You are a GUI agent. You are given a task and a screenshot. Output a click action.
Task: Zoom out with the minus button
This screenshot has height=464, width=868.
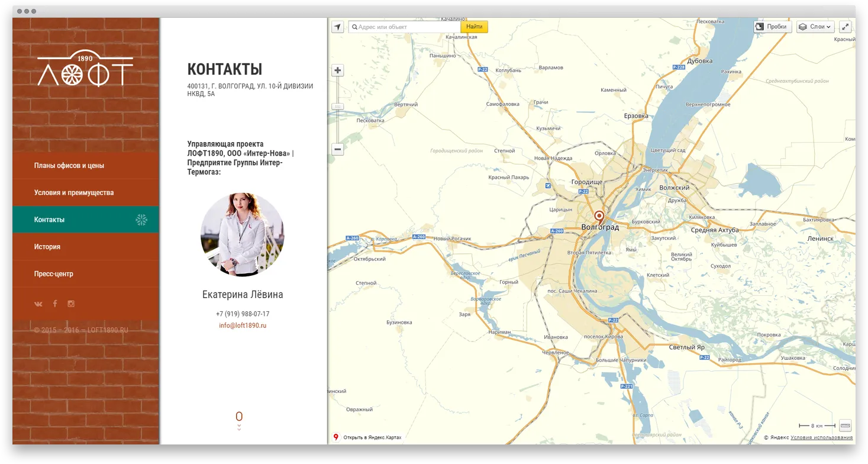tap(338, 149)
